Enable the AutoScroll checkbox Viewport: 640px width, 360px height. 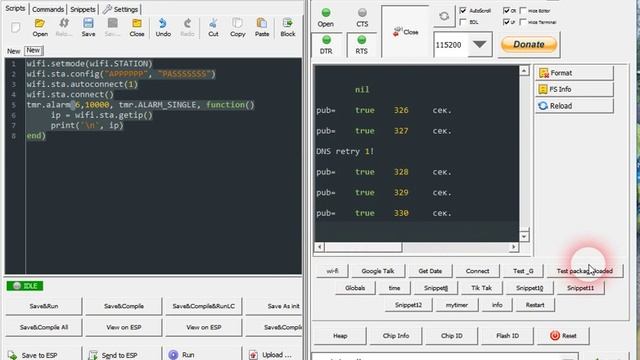463,10
